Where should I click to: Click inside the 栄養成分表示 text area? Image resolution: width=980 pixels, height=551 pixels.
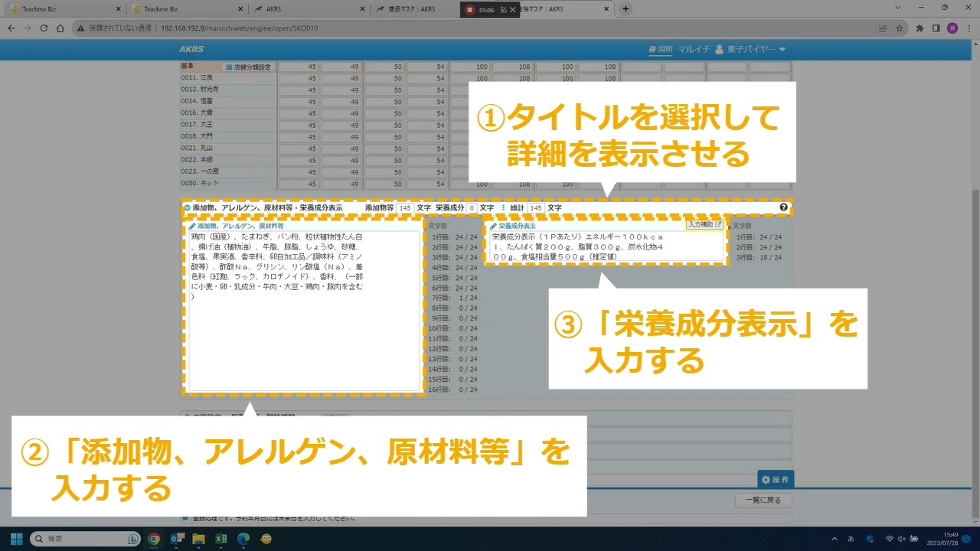point(605,247)
